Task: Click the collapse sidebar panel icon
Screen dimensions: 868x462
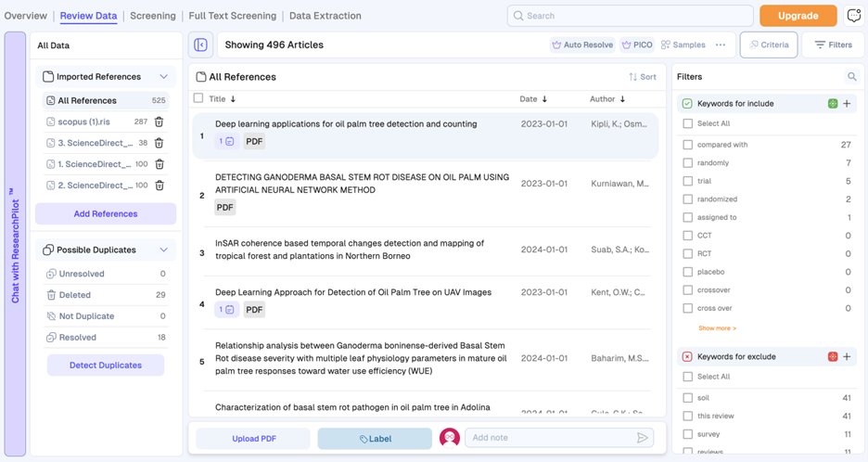Action: click(x=200, y=45)
